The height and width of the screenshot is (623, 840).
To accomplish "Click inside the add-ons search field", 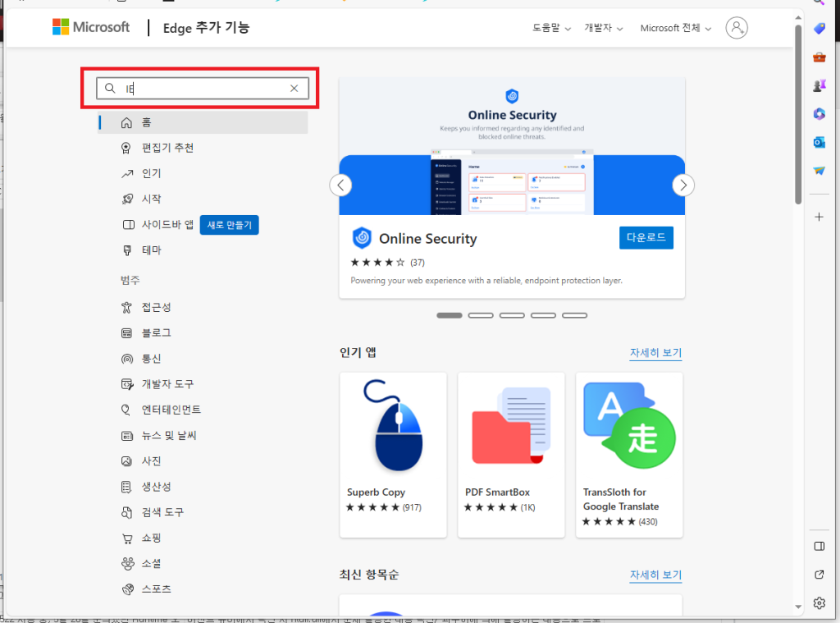I will tap(203, 89).
